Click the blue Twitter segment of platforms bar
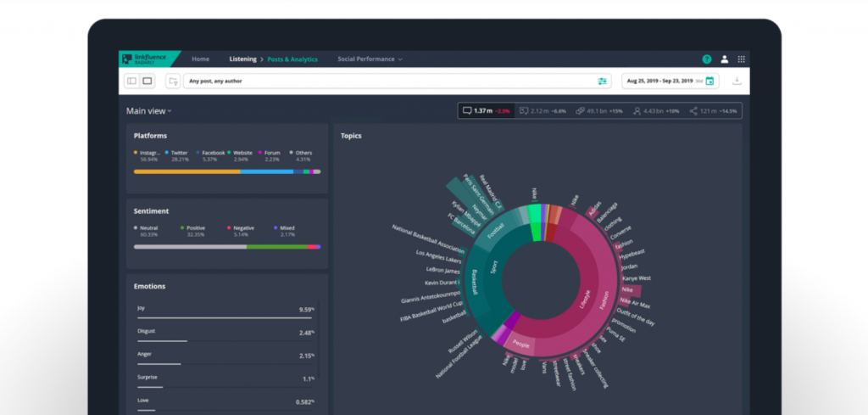 [267, 171]
